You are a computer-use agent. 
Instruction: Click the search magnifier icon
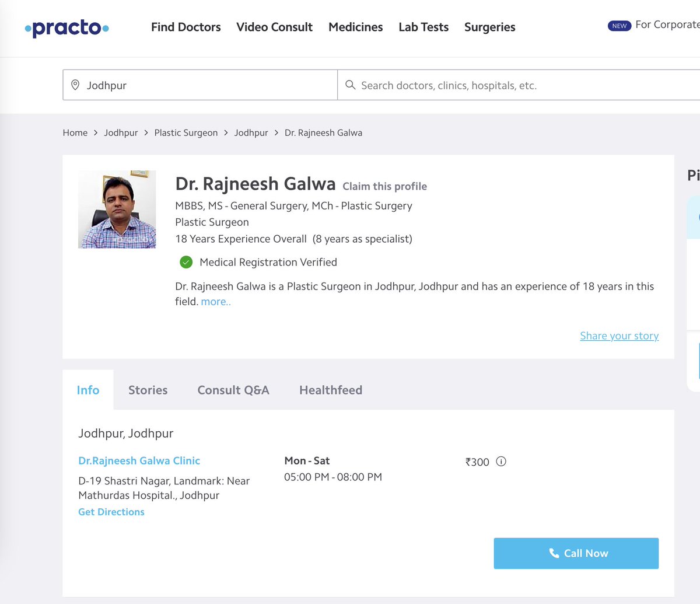tap(350, 85)
